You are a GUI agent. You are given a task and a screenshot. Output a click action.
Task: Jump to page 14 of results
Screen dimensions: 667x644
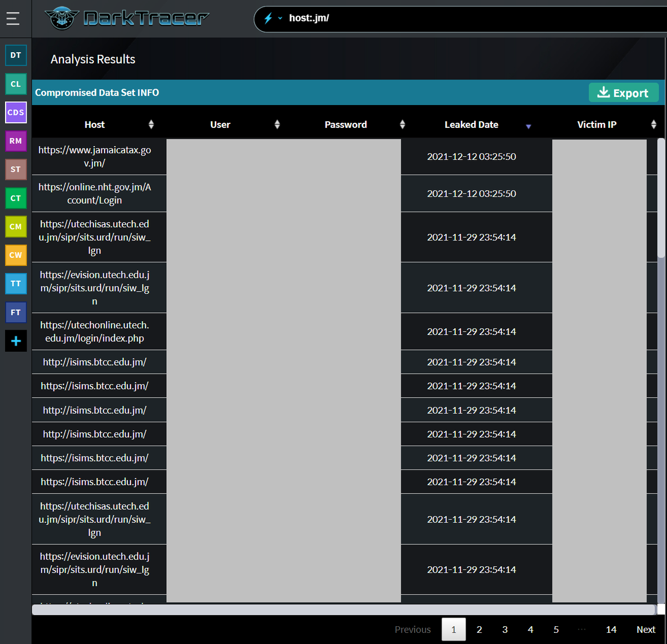611,630
